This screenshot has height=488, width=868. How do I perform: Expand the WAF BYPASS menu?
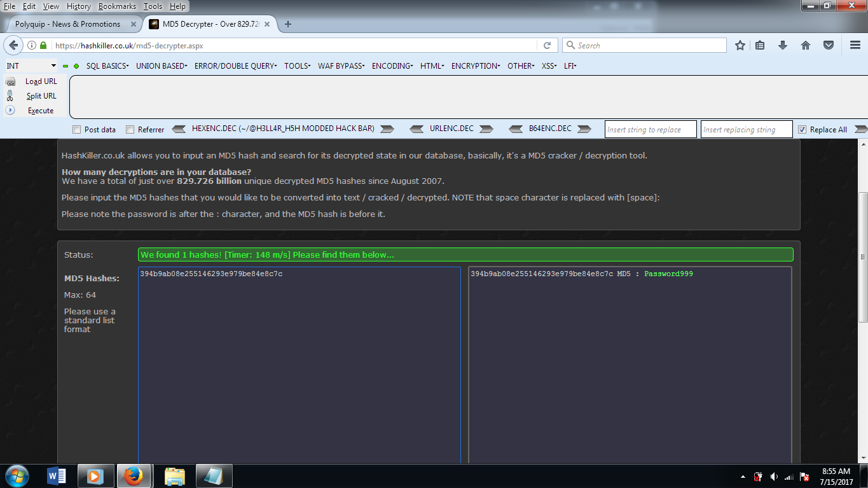point(341,66)
